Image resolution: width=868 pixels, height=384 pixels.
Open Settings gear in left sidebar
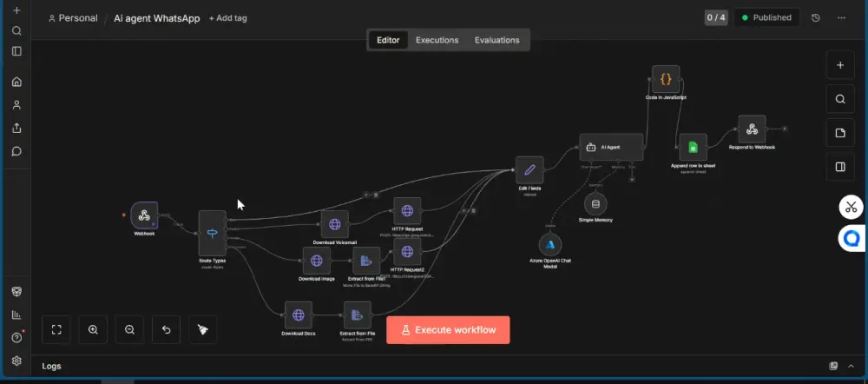(x=16, y=361)
